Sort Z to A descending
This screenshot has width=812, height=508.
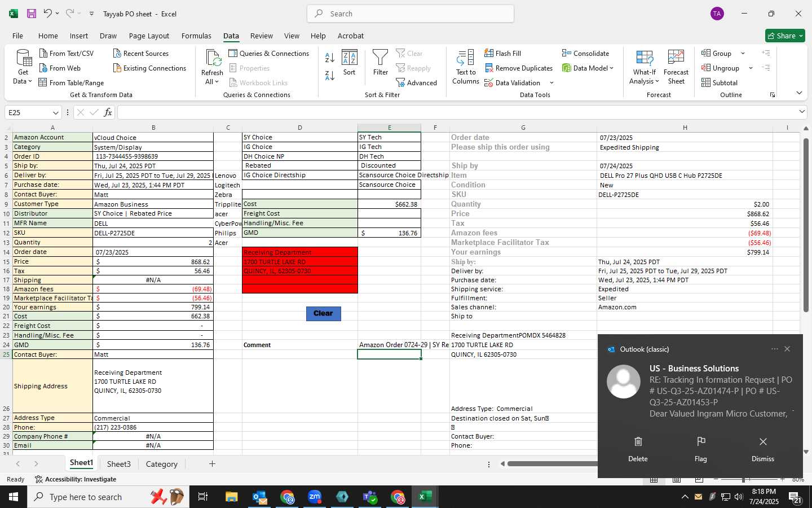pyautogui.click(x=330, y=75)
